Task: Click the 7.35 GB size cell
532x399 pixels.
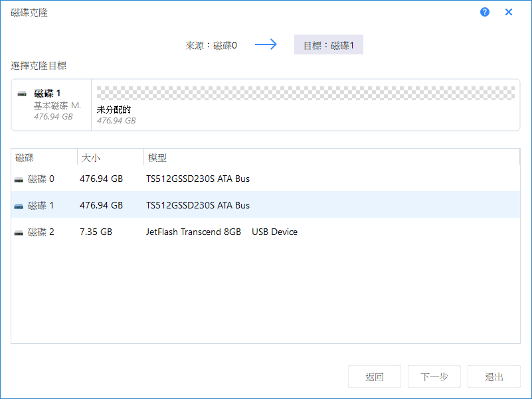Action: pyautogui.click(x=96, y=232)
